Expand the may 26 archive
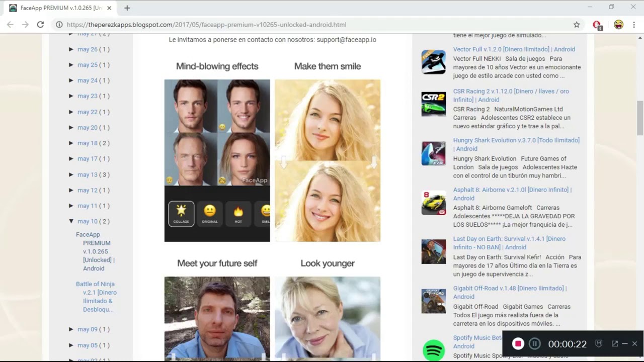The width and height of the screenshot is (644, 362). (71, 49)
